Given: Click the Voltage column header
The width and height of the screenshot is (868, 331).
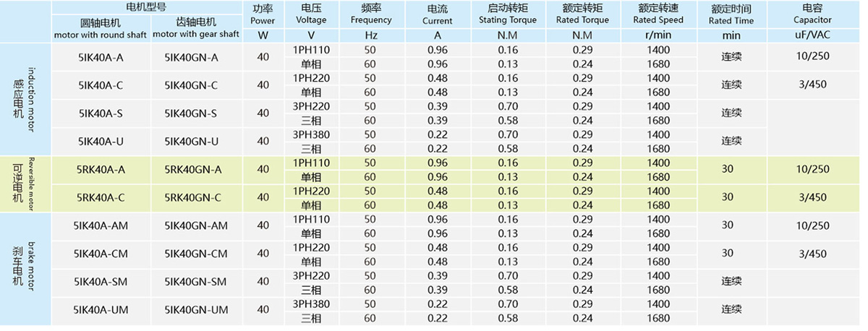Looking at the screenshot, I should point(311,14).
